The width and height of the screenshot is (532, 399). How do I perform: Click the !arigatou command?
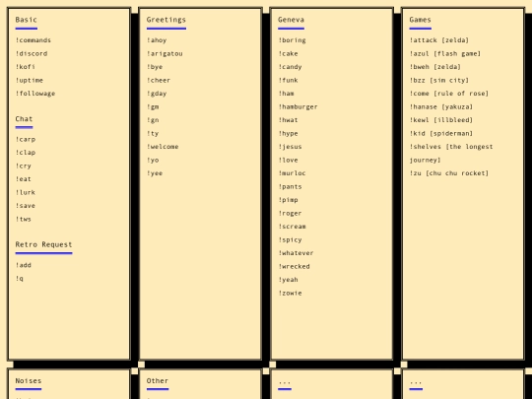pos(165,53)
